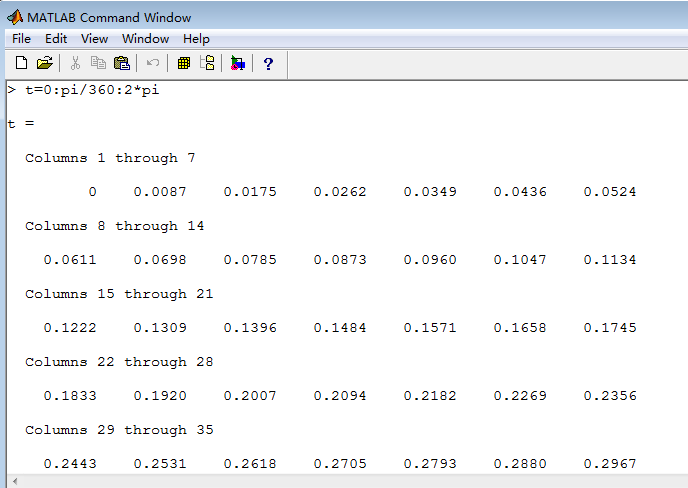Open the Workspace Browser grid icon
Screen dimensions: 688x488
coord(184,63)
